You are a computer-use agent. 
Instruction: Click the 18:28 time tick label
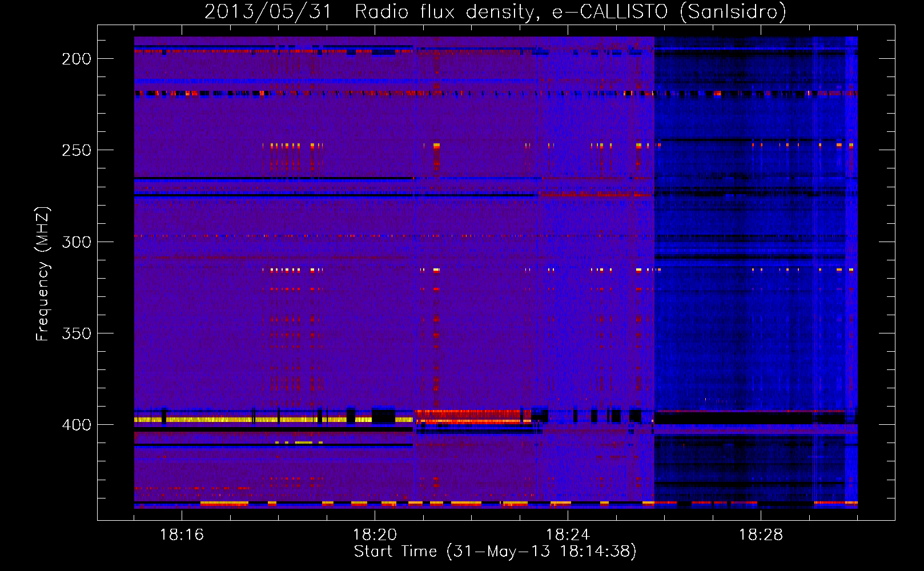[761, 534]
